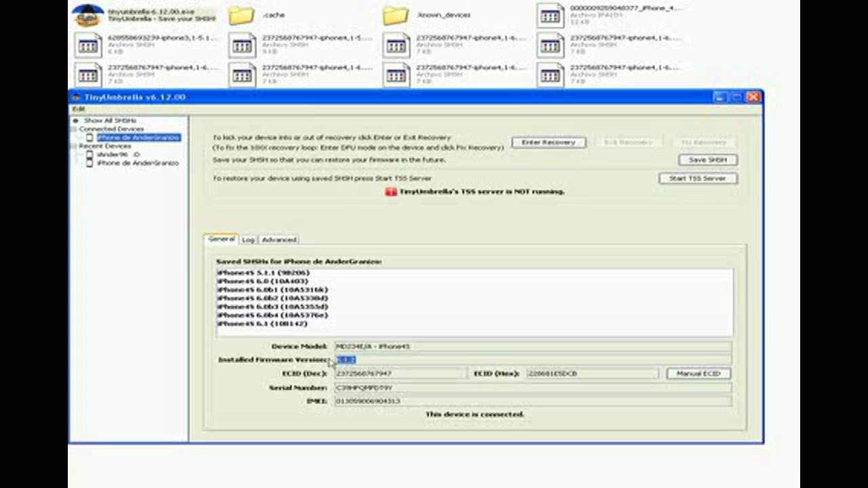Image resolution: width=868 pixels, height=488 pixels.
Task: Click the connected iPhone de AnderGranizo device icon
Action: click(90, 138)
